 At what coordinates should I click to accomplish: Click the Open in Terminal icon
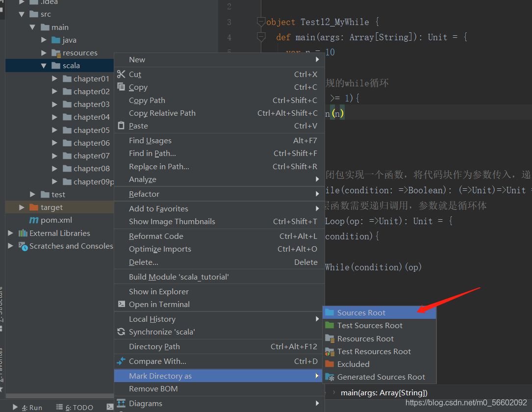pos(122,304)
